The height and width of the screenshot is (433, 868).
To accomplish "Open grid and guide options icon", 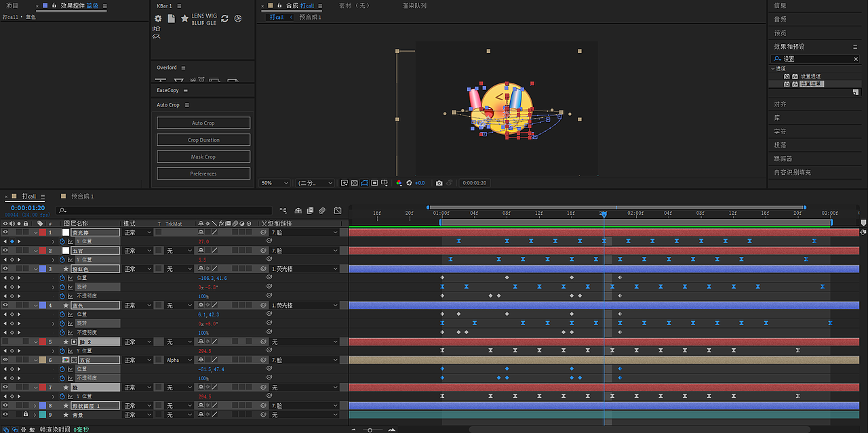I will 385,183.
